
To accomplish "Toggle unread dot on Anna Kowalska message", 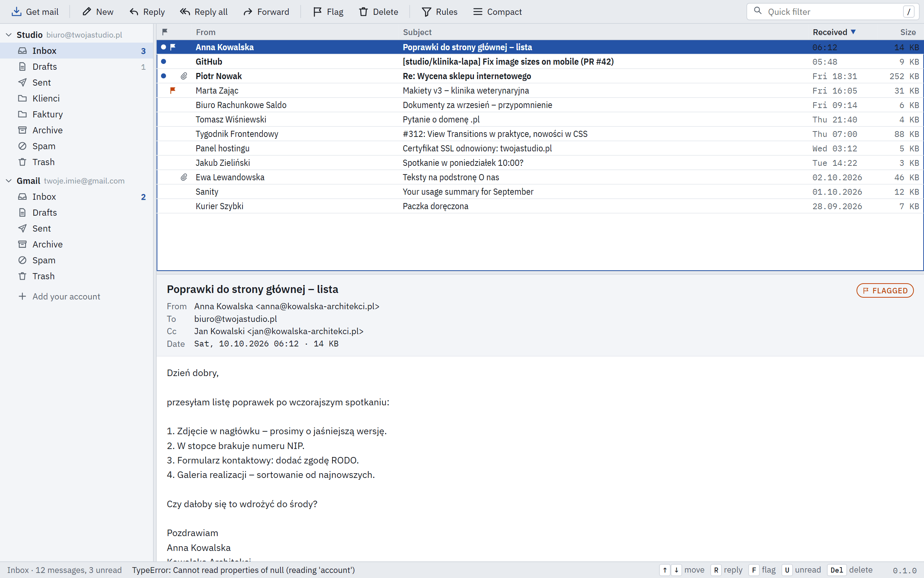I will pos(164,47).
